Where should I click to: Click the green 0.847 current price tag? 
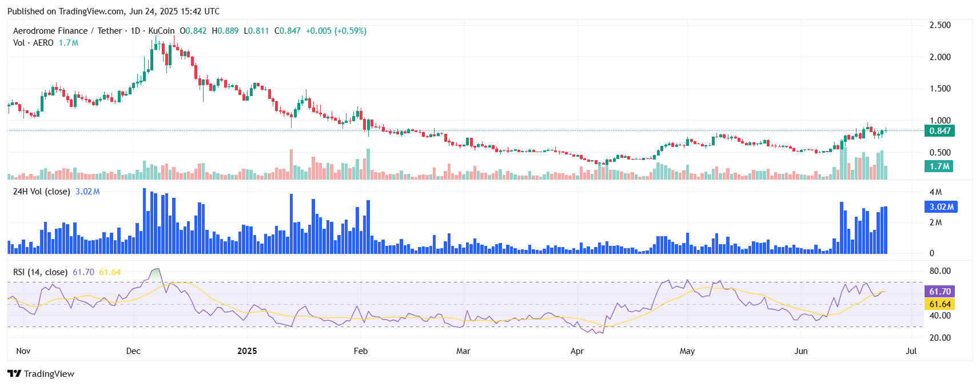[939, 131]
